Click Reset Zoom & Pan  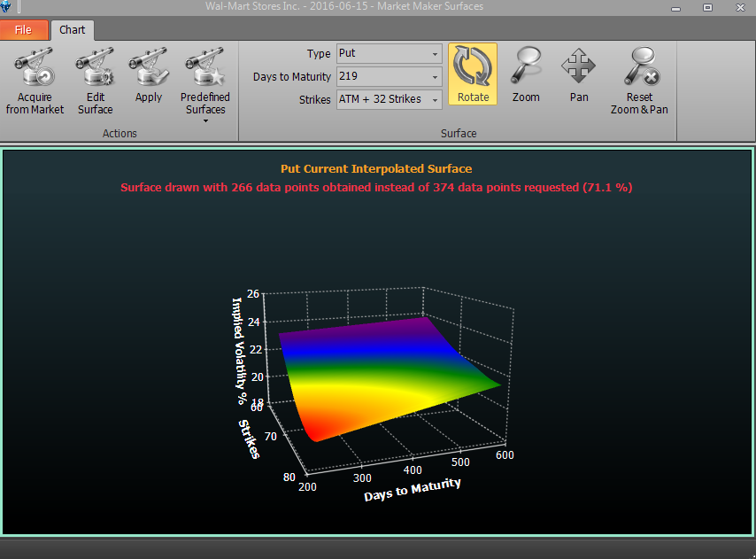pyautogui.click(x=639, y=81)
